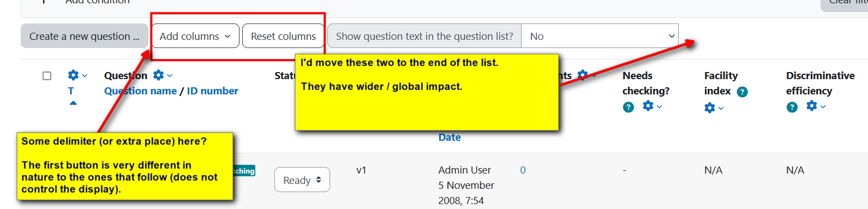Sort by Question name link
Screen dimensions: 868x209
point(140,91)
